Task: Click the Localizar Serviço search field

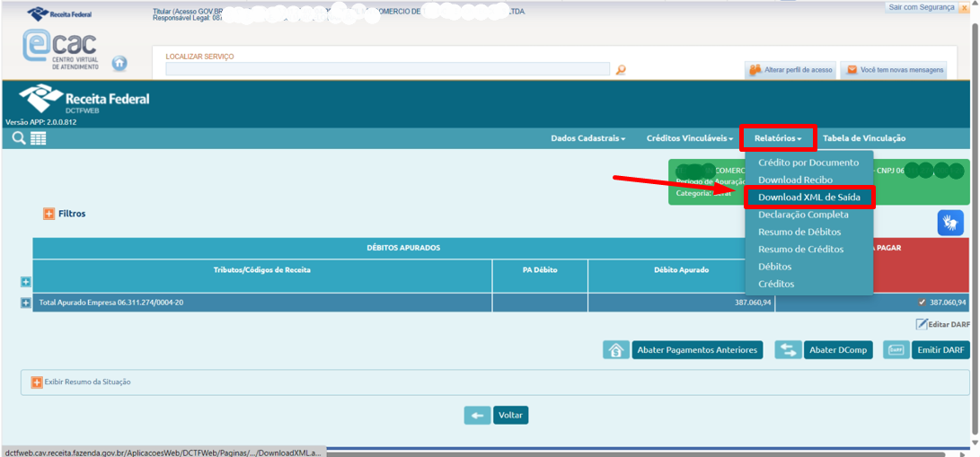Action: (387, 69)
